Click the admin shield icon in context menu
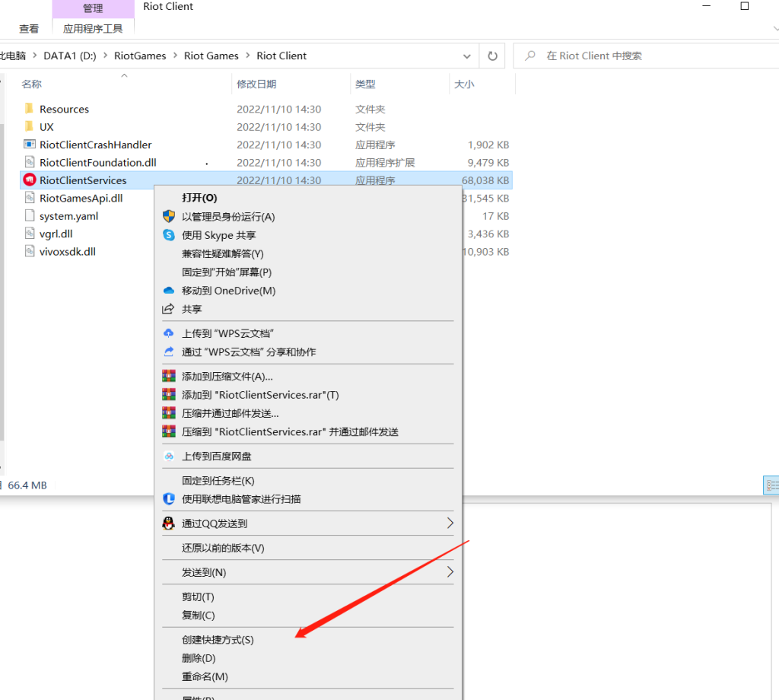 tap(169, 216)
